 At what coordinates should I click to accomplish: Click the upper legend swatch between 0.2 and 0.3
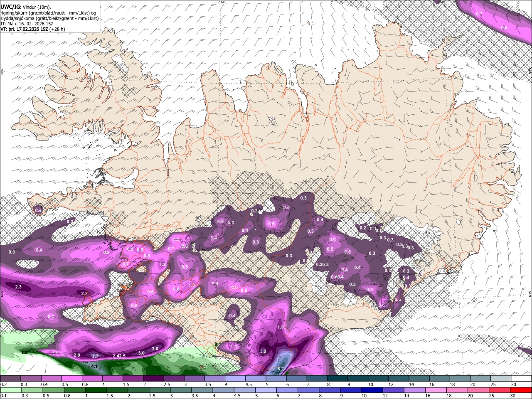click(10, 379)
